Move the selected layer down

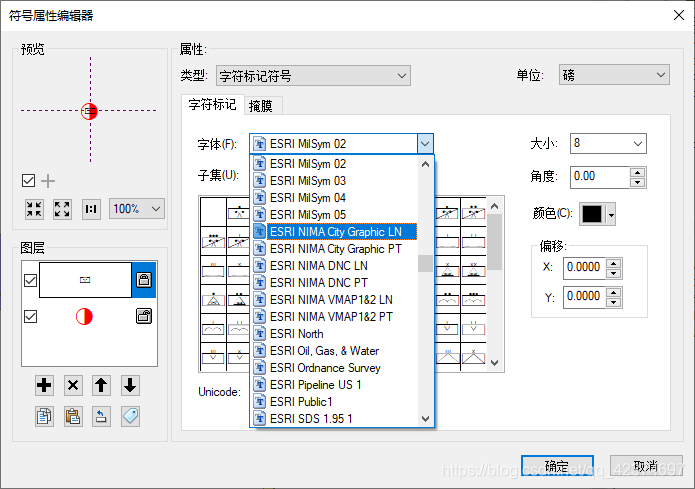130,385
